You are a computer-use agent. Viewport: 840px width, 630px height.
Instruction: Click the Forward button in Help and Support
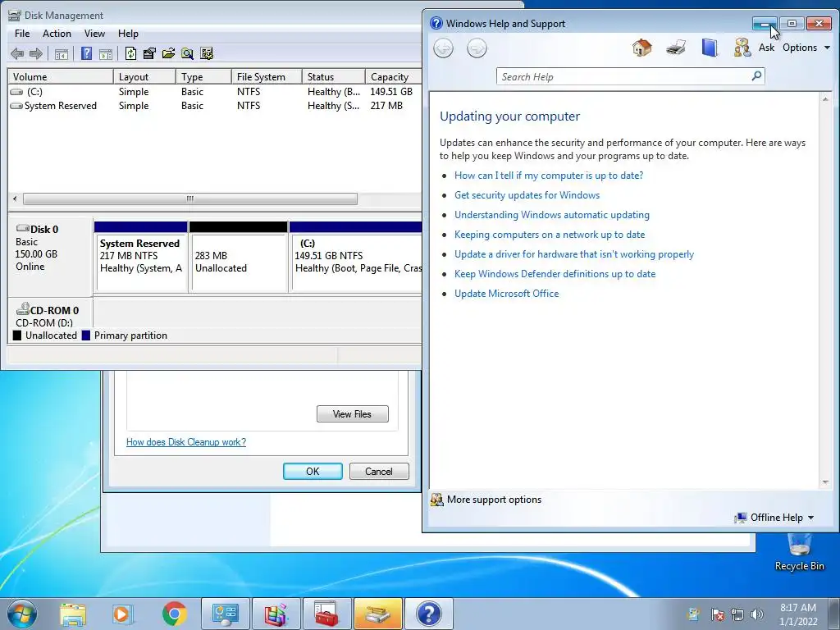tap(477, 48)
